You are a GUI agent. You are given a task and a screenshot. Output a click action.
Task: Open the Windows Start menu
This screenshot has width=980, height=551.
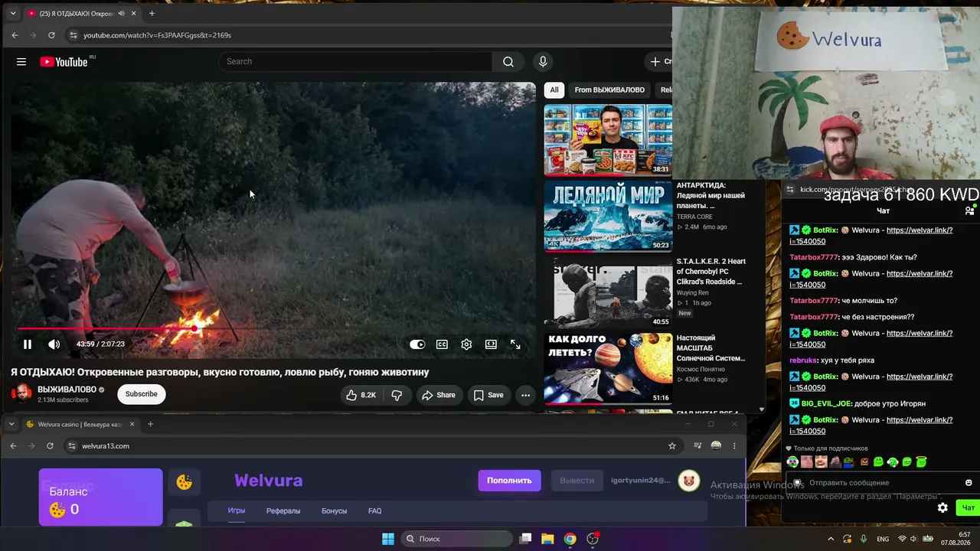(x=388, y=539)
